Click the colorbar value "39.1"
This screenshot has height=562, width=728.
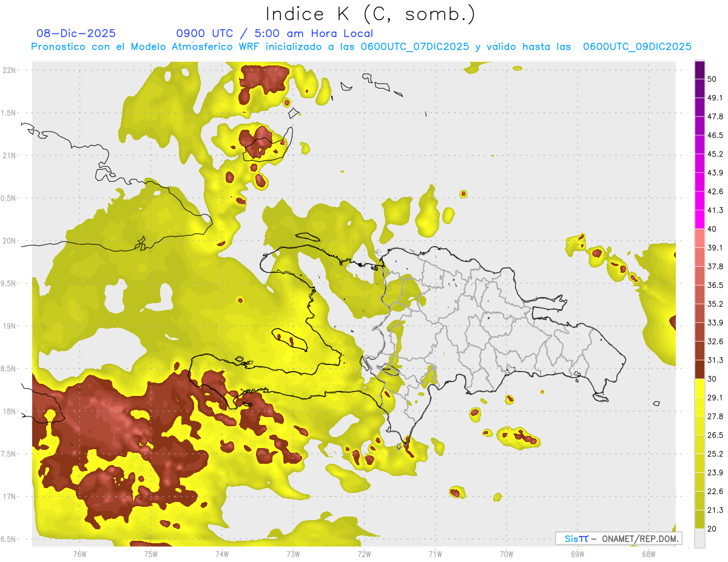click(x=715, y=248)
